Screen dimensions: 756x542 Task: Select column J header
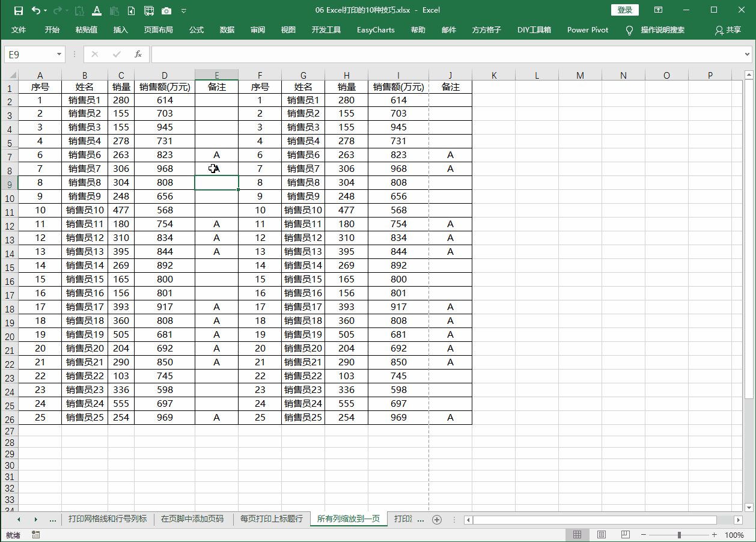(x=450, y=75)
